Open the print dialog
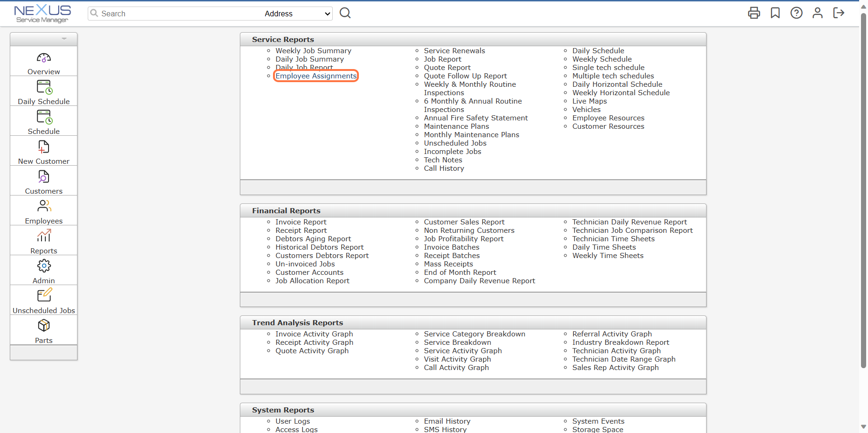The width and height of the screenshot is (868, 433). coord(754,13)
